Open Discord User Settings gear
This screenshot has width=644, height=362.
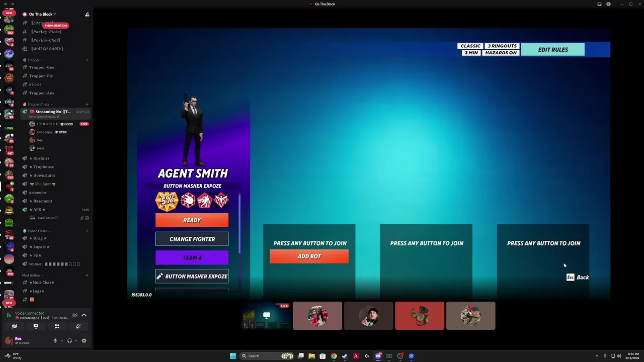[x=84, y=341]
